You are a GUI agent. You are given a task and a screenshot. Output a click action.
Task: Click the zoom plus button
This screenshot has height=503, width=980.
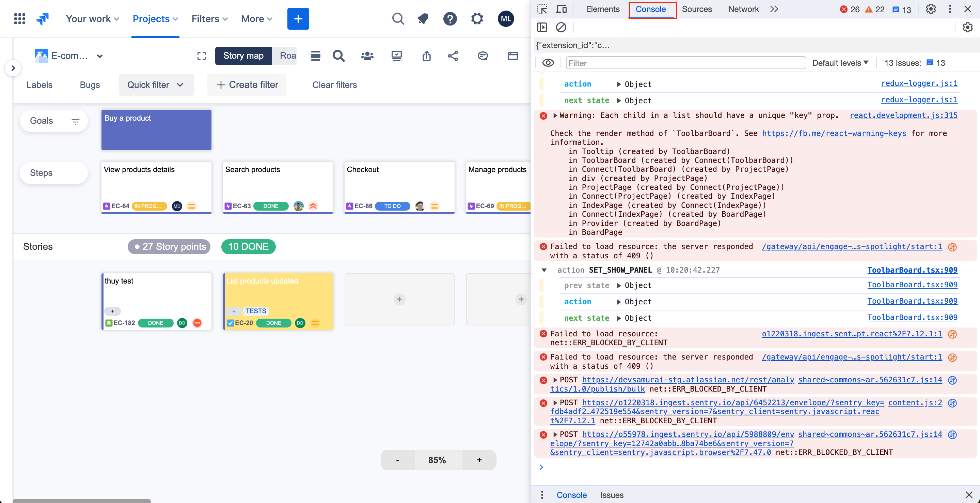point(479,460)
